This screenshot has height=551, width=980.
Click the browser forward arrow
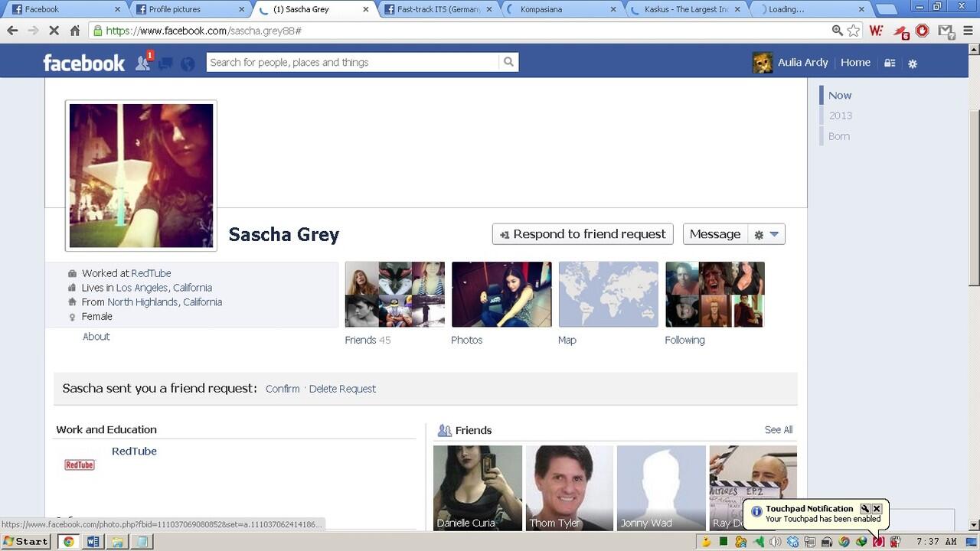click(x=33, y=31)
